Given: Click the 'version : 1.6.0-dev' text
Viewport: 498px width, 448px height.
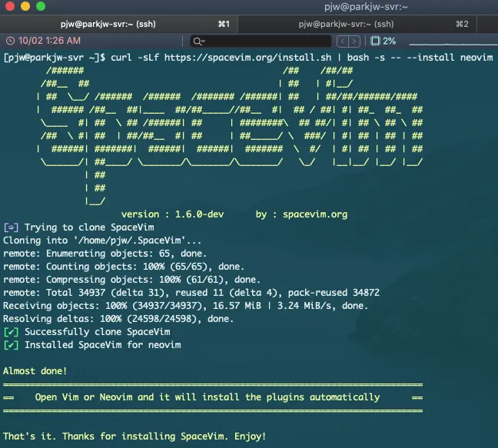Looking at the screenshot, I should (x=172, y=214).
